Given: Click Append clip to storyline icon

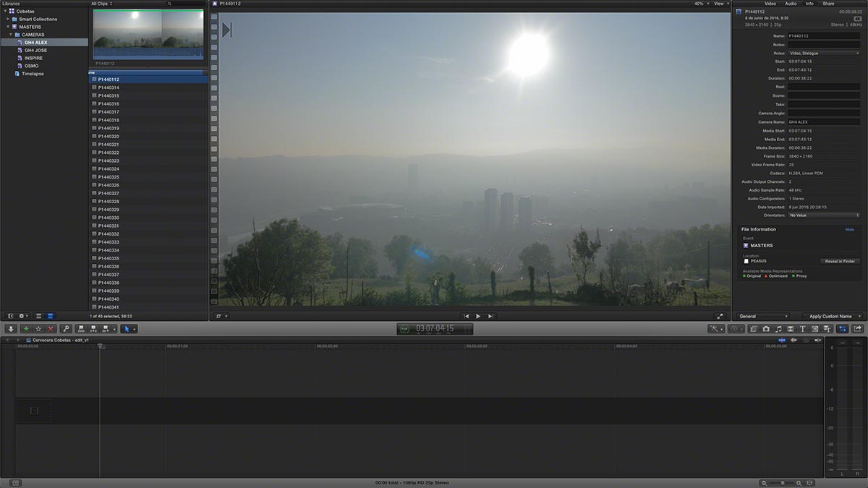Looking at the screenshot, I should click(x=106, y=329).
